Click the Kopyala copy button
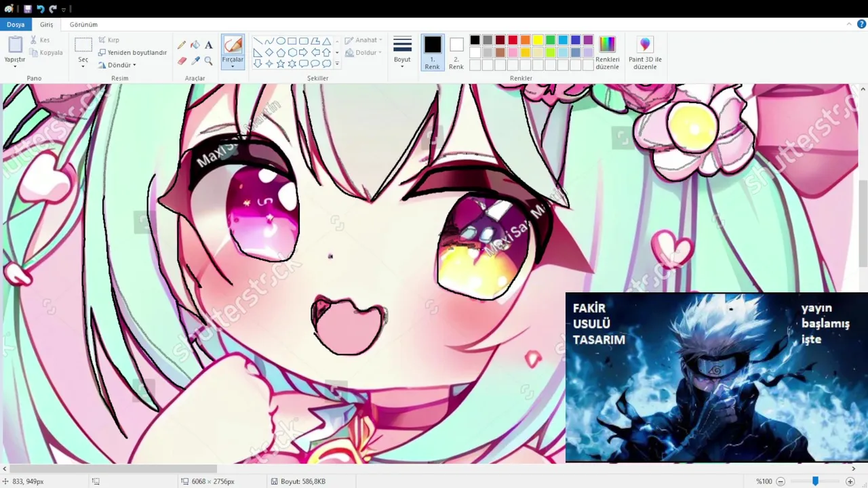Viewport: 868px width, 488px height. coord(46,52)
